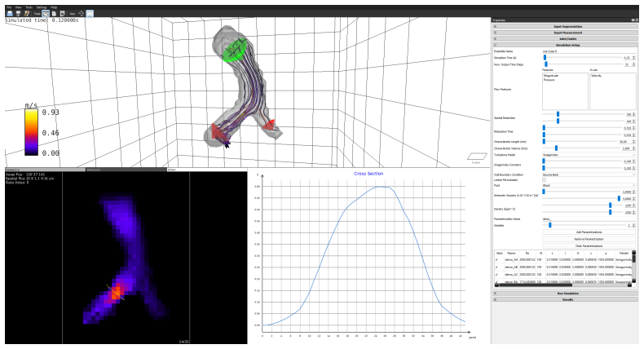
Task: Select Velocity in the In use list
Action: [597, 76]
